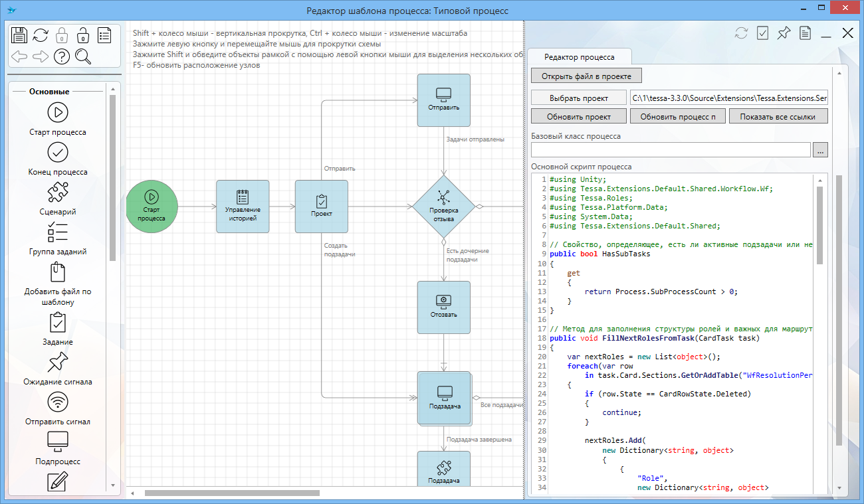Click pushpin icon in right panel toolbar
864x504 pixels.
pyautogui.click(x=784, y=33)
